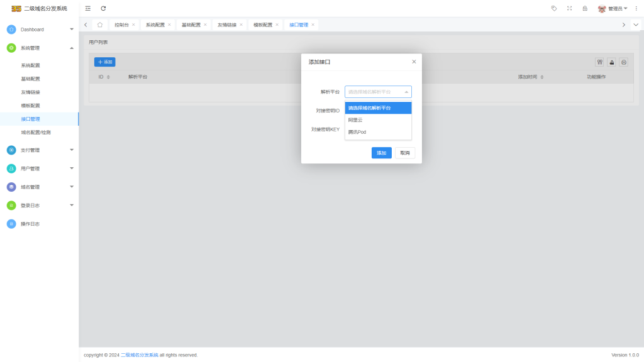Toggle fullscreen mode icon

[569, 8]
